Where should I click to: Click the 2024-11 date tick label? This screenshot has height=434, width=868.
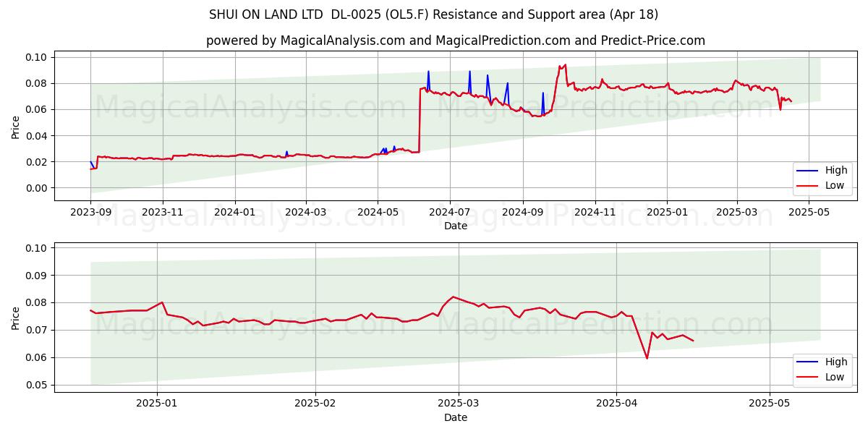tap(595, 213)
